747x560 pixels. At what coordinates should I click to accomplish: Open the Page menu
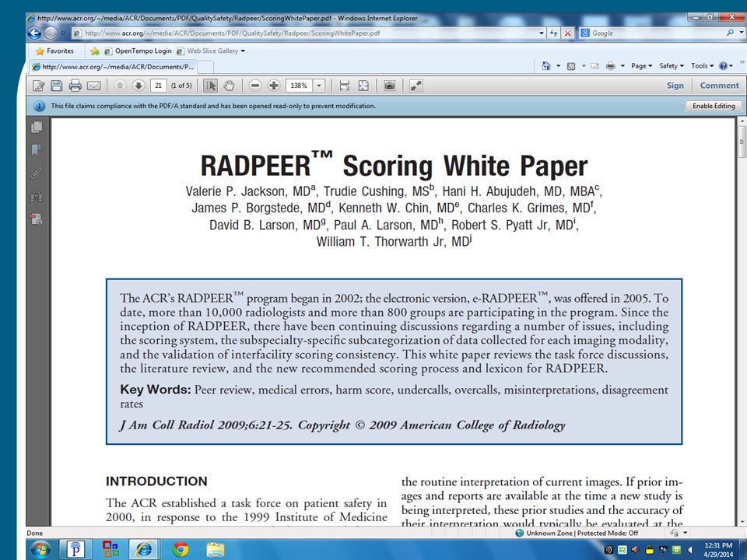[x=641, y=66]
